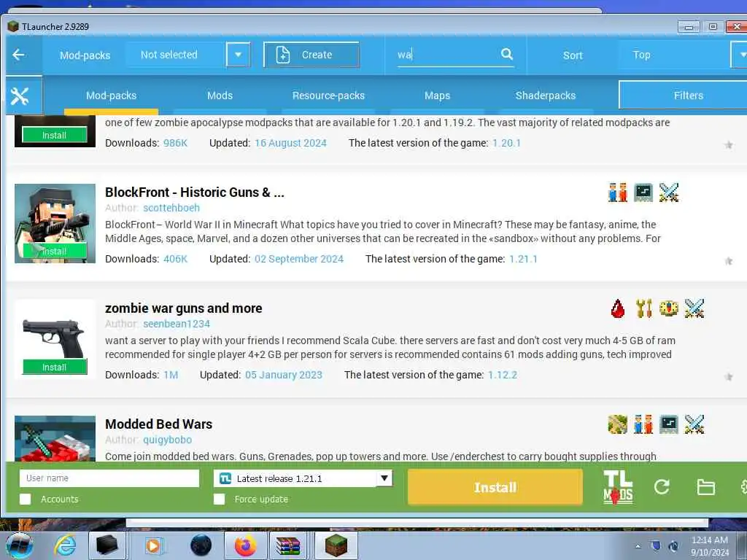Click the monitor category icon on BlockFront
This screenshot has height=560, width=747.
pyautogui.click(x=643, y=192)
